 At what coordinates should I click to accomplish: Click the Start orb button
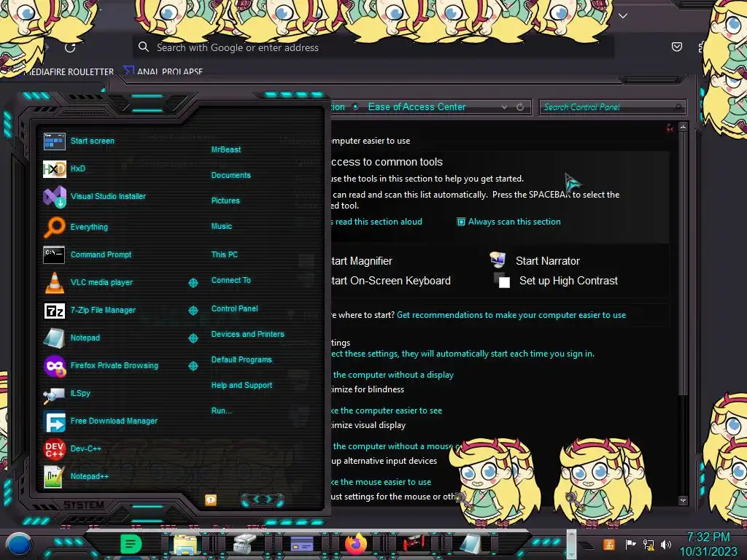[19, 544]
